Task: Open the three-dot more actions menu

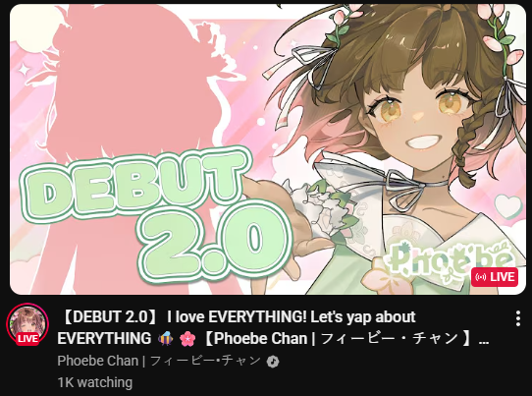Action: click(517, 318)
